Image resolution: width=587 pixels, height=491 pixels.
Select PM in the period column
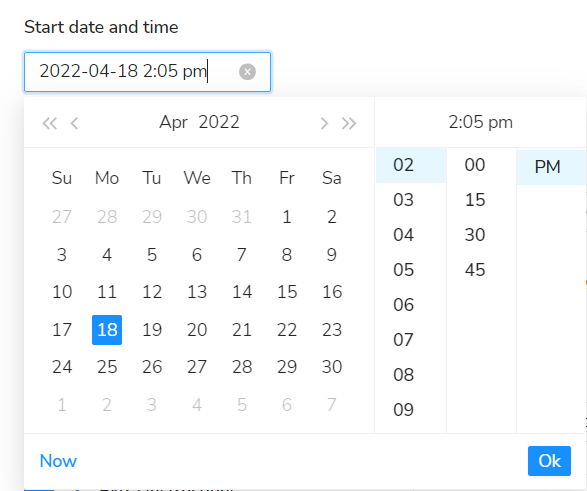point(548,167)
